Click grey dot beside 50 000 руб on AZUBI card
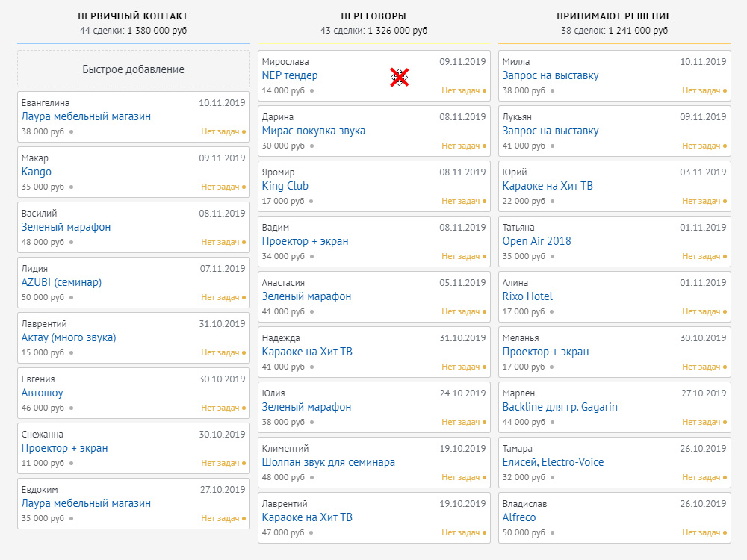Screen dimensions: 747x560 71,297
